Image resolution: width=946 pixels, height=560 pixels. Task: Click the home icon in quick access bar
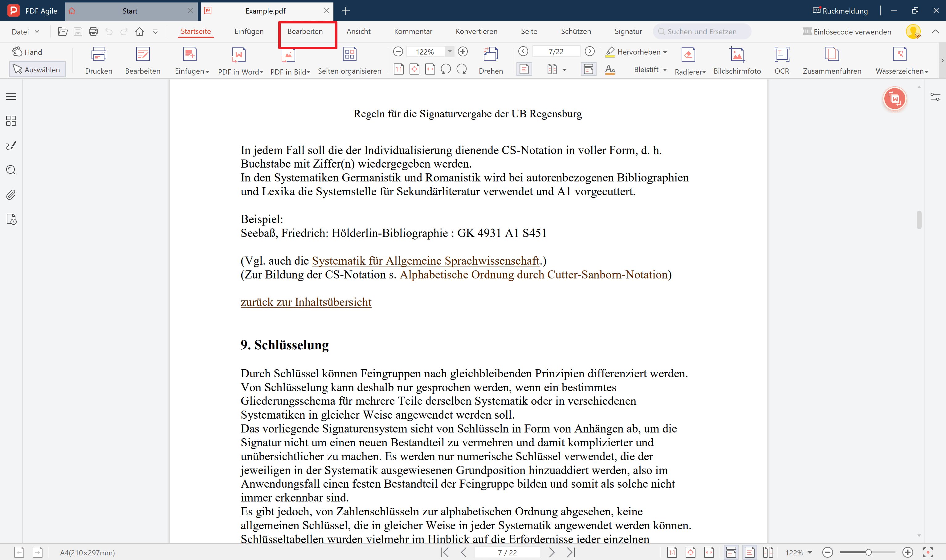pyautogui.click(x=140, y=32)
